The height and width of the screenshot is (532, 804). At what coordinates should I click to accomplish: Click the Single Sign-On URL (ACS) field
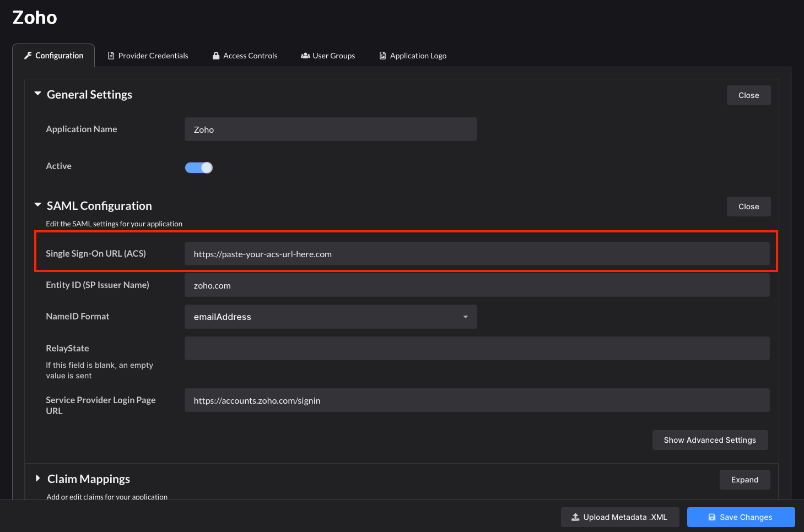point(477,254)
